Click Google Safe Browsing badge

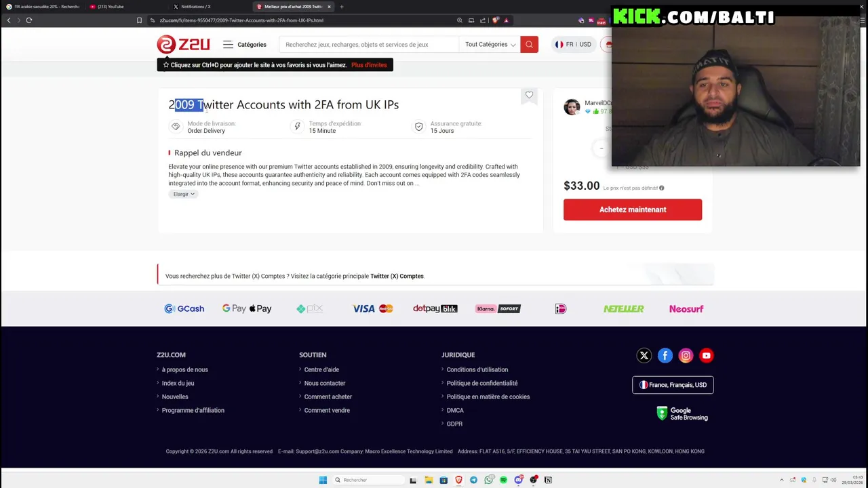point(682,414)
